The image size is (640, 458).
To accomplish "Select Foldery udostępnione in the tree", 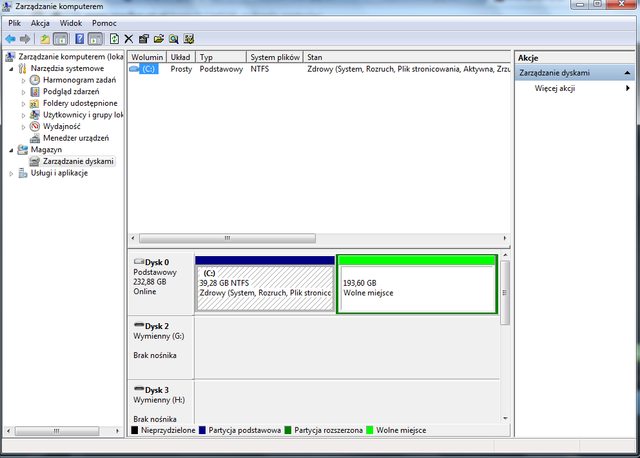I will [x=80, y=103].
